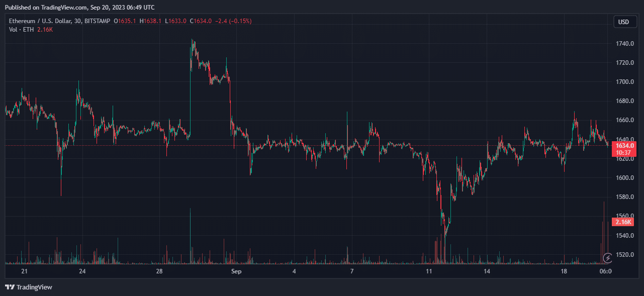Viewport: 644px width, 296px height.
Task: Click the 1520.0 price level on the price axis
Action: tap(624, 255)
